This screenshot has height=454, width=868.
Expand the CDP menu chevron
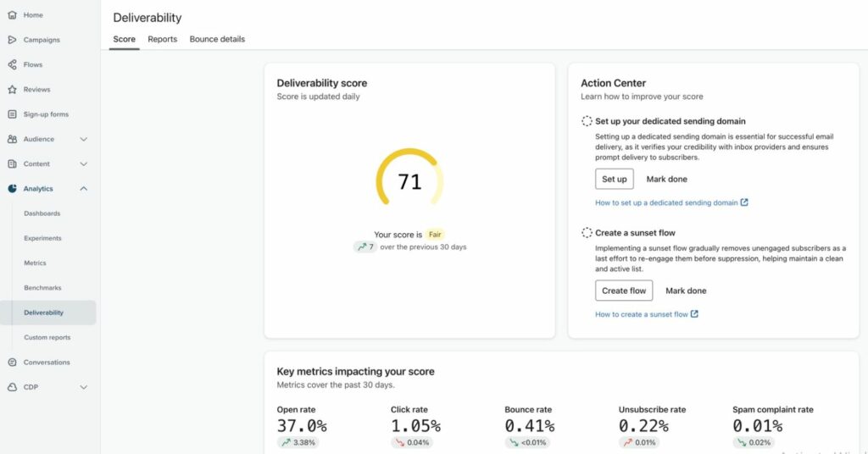tap(84, 387)
